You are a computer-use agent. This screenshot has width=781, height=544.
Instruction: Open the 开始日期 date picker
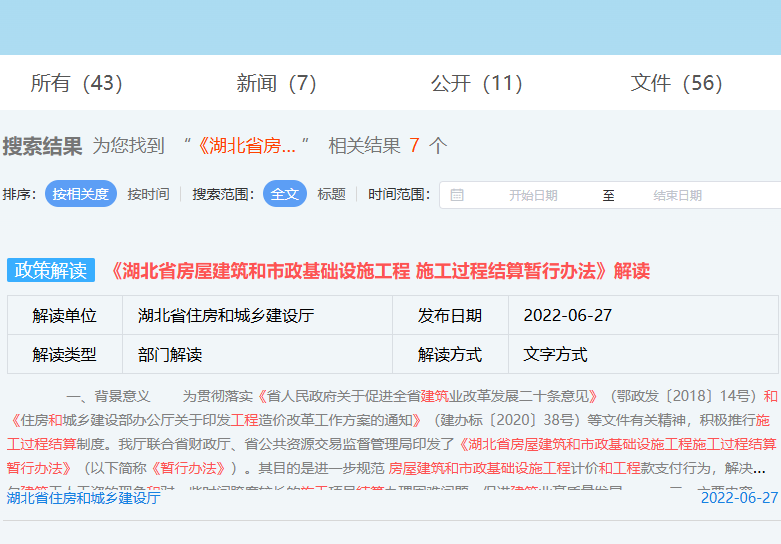[x=533, y=195]
